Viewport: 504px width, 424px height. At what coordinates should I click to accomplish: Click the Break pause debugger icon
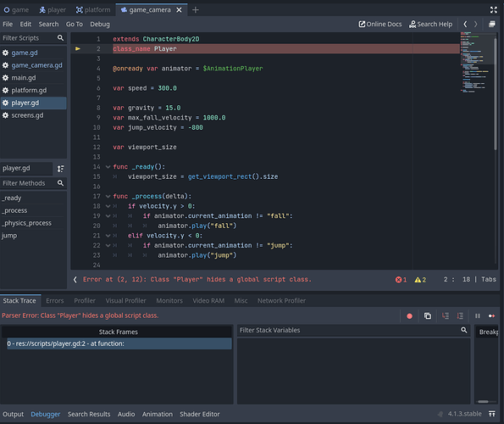pyautogui.click(x=478, y=316)
